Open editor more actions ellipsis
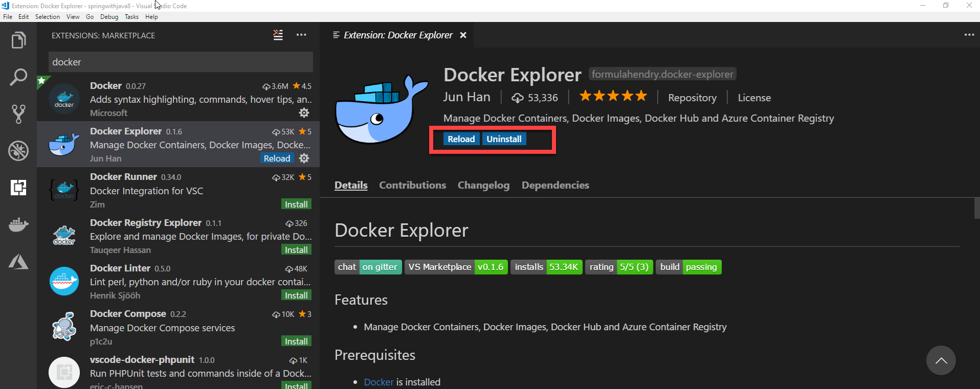This screenshot has width=980, height=389. click(969, 35)
